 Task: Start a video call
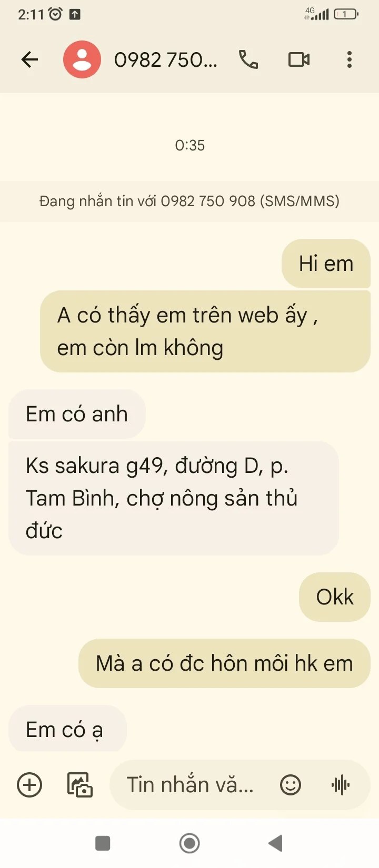(299, 59)
